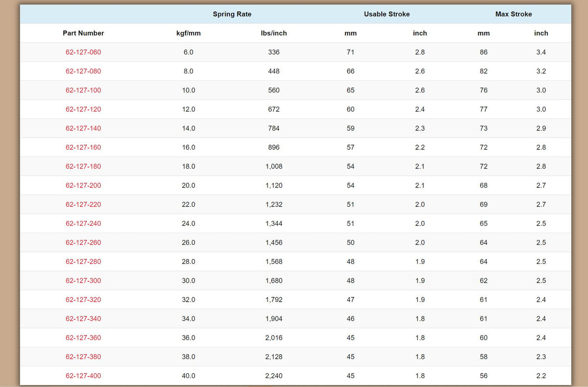Select part number 62-127-400

pyautogui.click(x=83, y=376)
